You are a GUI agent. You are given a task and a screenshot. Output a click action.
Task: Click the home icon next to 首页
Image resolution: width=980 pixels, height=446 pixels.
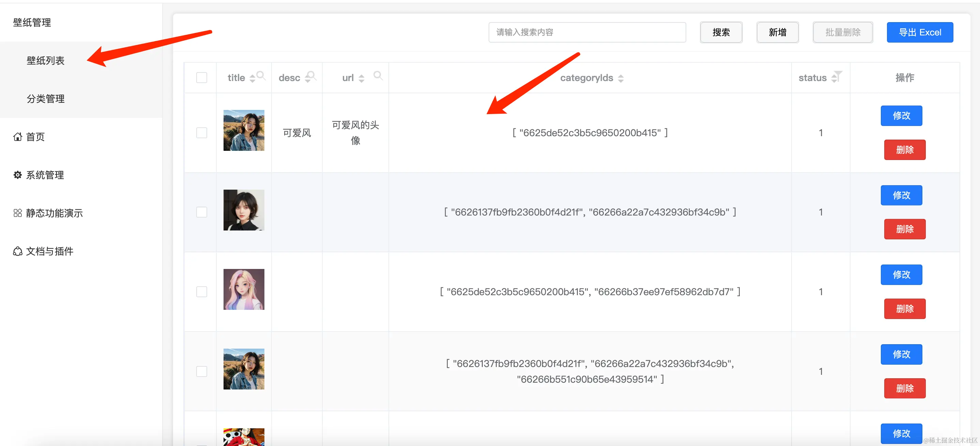[x=17, y=137]
